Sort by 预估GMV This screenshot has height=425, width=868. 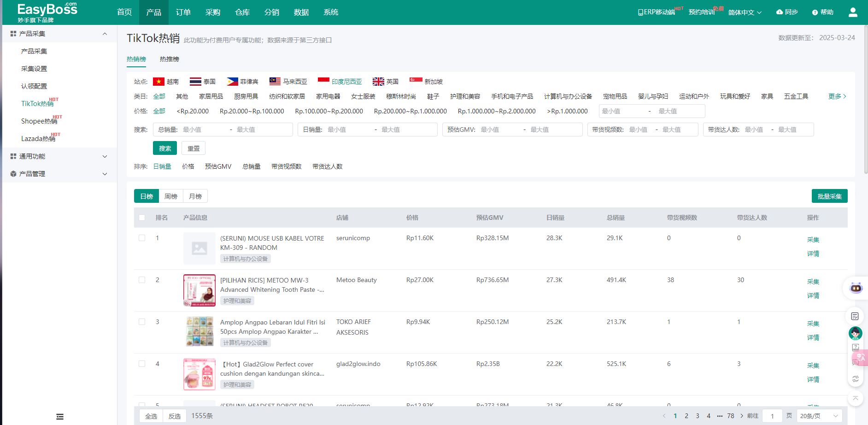click(218, 166)
